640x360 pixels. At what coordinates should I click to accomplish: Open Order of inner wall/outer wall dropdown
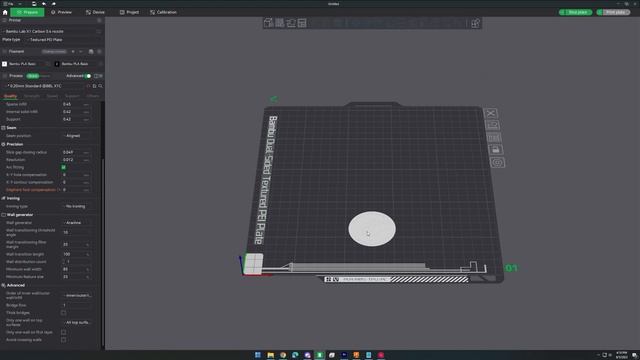pyautogui.click(x=78, y=296)
